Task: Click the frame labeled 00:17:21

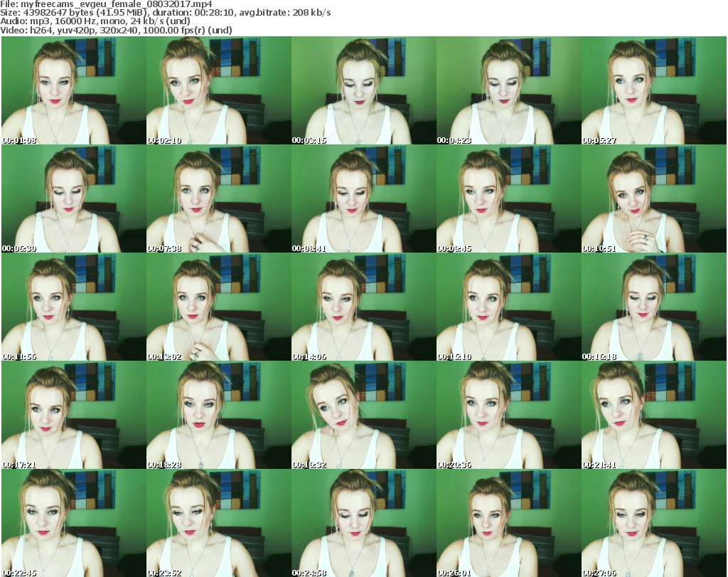Action: (x=74, y=415)
